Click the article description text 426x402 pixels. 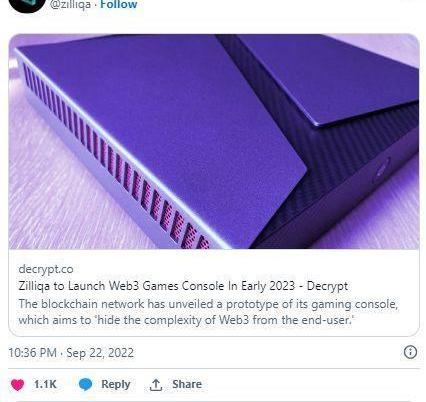pos(208,312)
